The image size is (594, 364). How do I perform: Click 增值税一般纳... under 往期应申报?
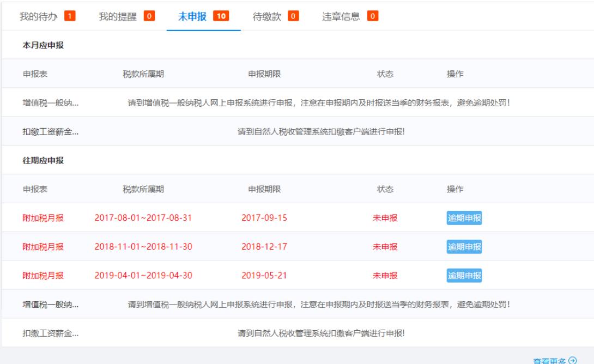50,304
